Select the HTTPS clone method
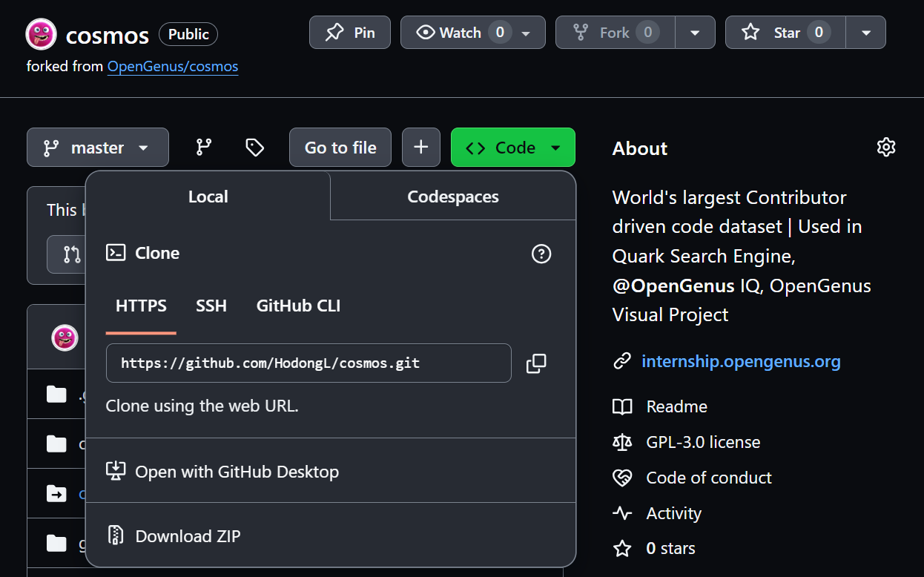 pyautogui.click(x=141, y=306)
